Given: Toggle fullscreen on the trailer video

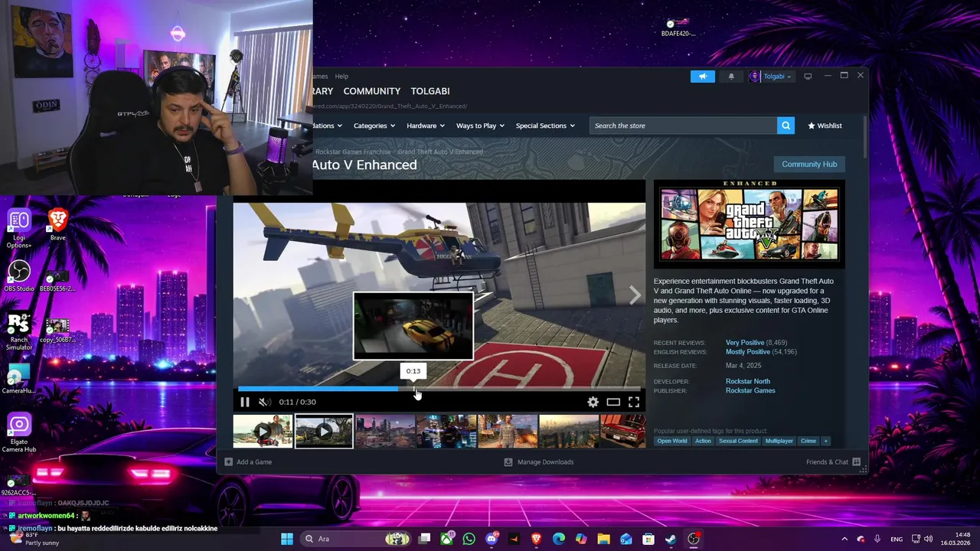Looking at the screenshot, I should point(634,402).
